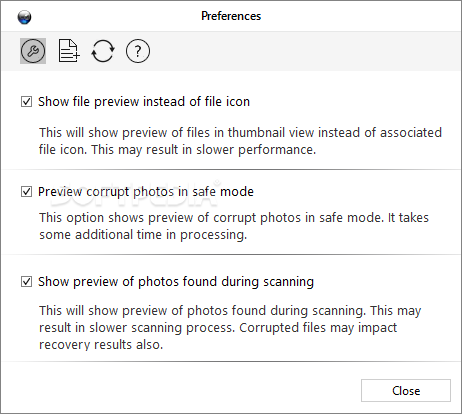The height and width of the screenshot is (414, 462).
Task: Disable the preview during scanning checkbox
Action: coord(27,282)
